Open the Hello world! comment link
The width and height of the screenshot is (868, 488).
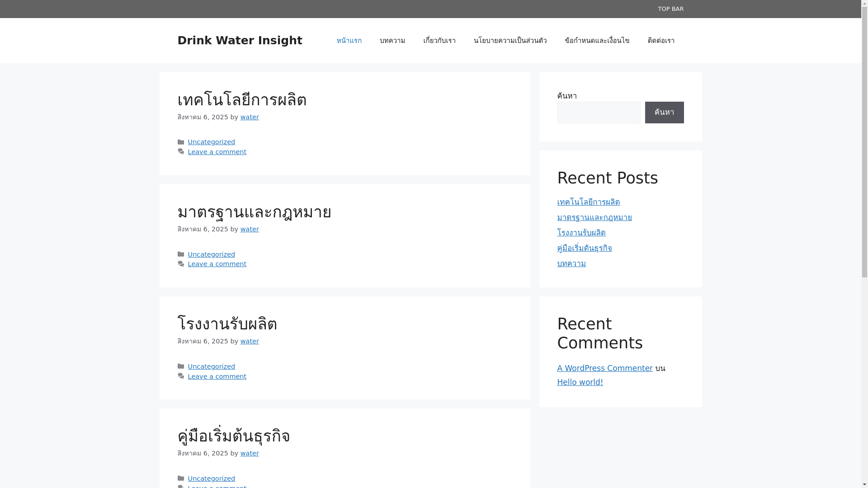coord(580,382)
